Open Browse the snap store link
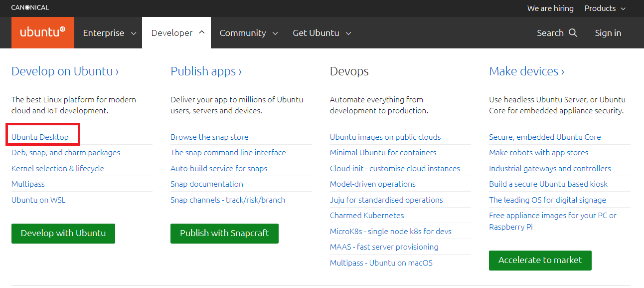The width and height of the screenshot is (644, 288). [x=209, y=137]
